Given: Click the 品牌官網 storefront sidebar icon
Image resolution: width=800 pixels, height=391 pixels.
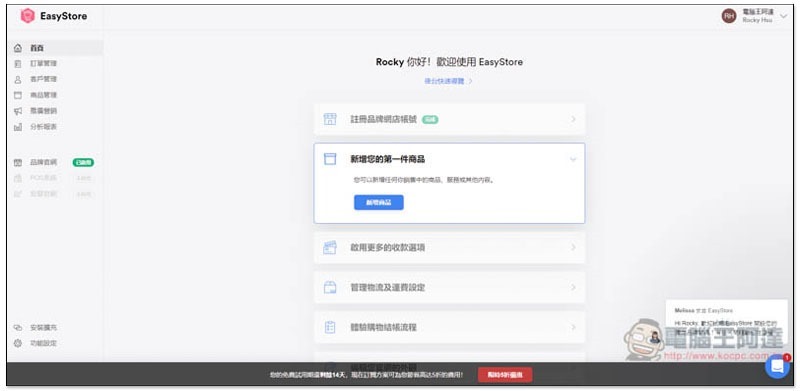Looking at the screenshot, I should click(x=18, y=162).
